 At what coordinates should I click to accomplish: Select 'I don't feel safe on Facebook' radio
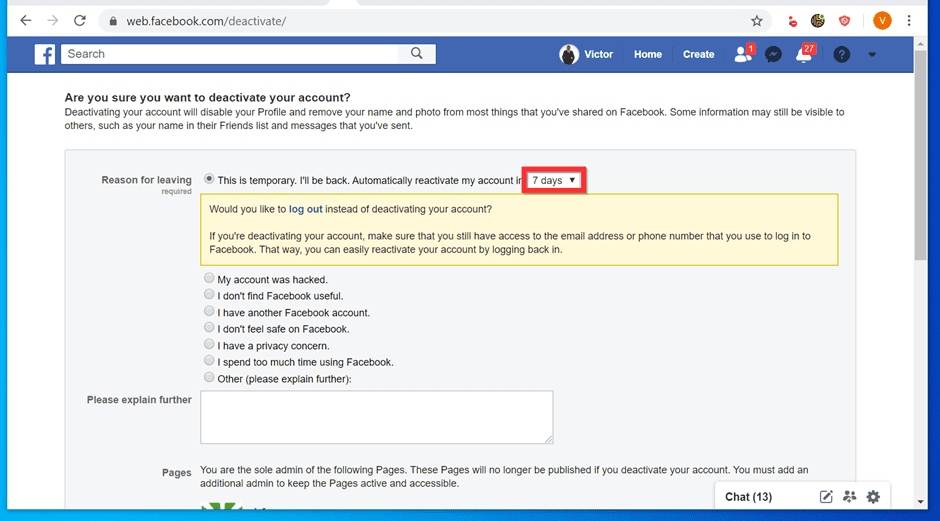click(x=209, y=327)
